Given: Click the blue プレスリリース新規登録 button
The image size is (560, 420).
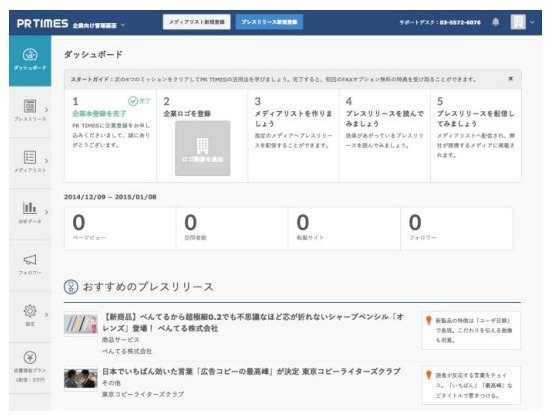Looking at the screenshot, I should [269, 22].
